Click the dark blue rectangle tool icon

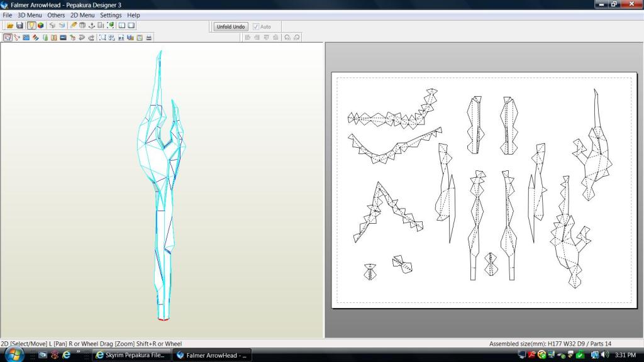click(x=64, y=38)
